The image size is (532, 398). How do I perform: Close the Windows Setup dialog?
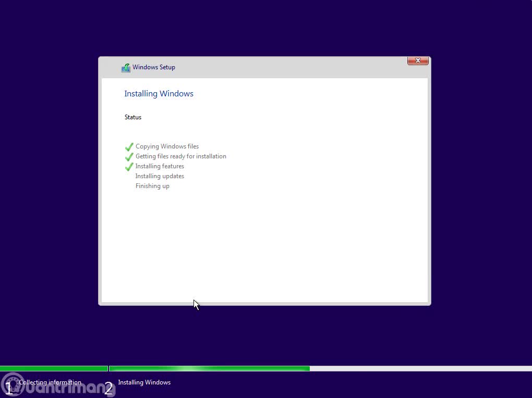(x=418, y=60)
